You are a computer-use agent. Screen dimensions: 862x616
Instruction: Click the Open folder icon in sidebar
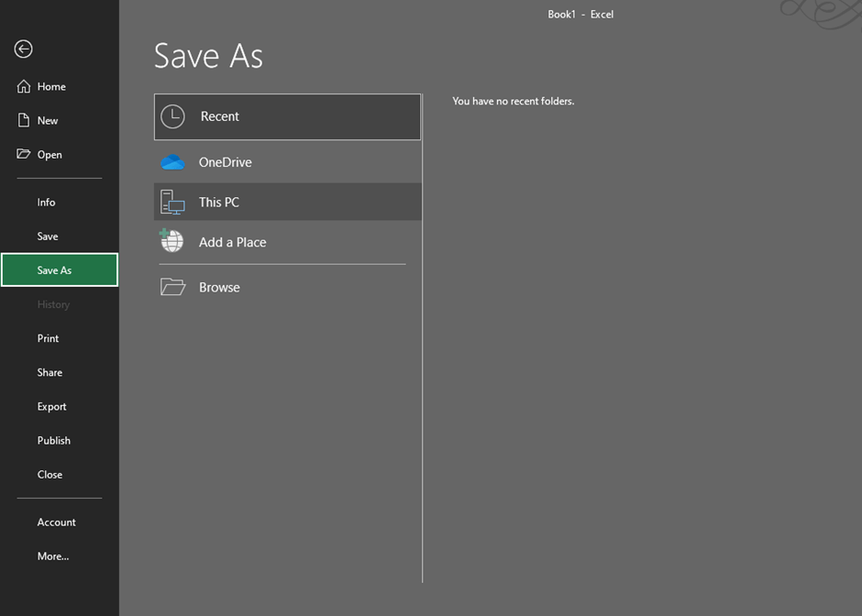[24, 154]
